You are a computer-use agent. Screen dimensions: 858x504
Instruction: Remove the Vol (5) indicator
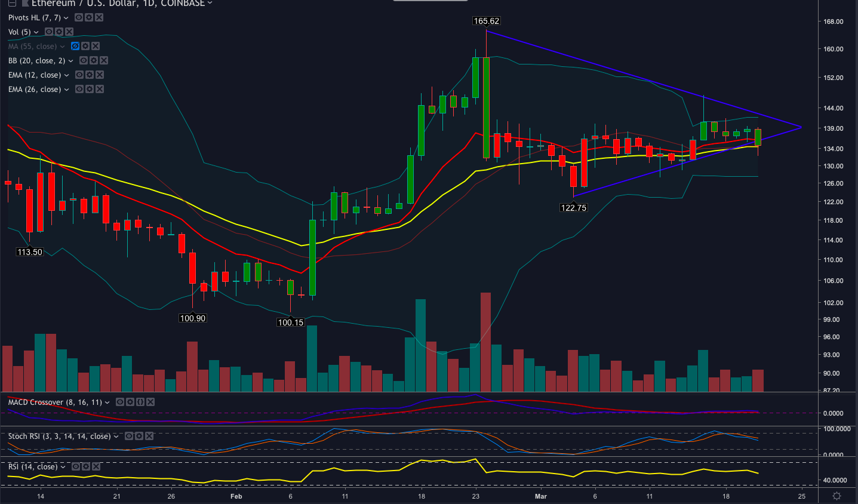(69, 32)
